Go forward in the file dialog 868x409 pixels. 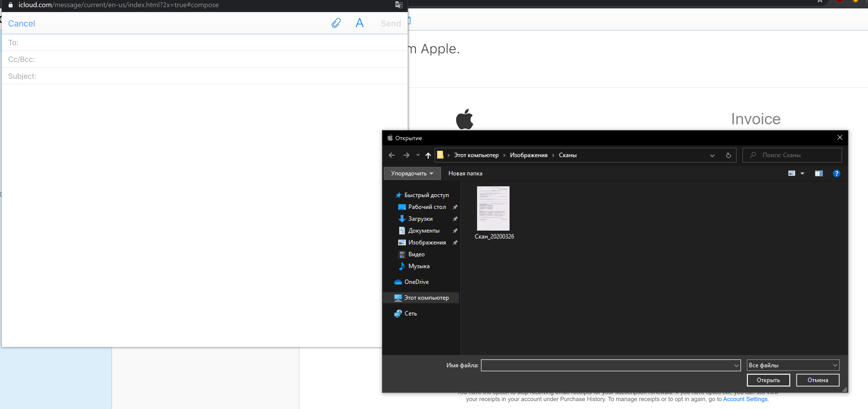point(406,155)
